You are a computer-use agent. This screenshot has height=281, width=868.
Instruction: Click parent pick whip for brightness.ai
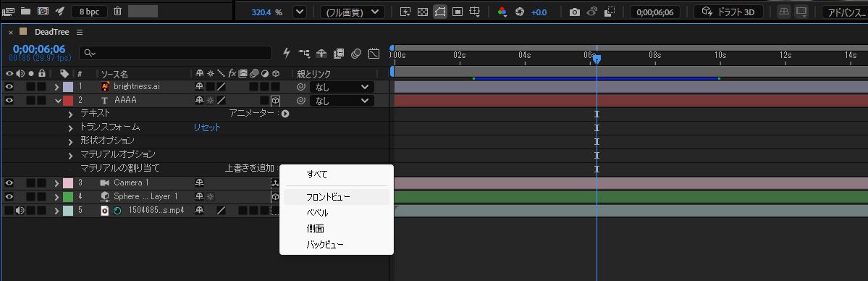[x=300, y=87]
